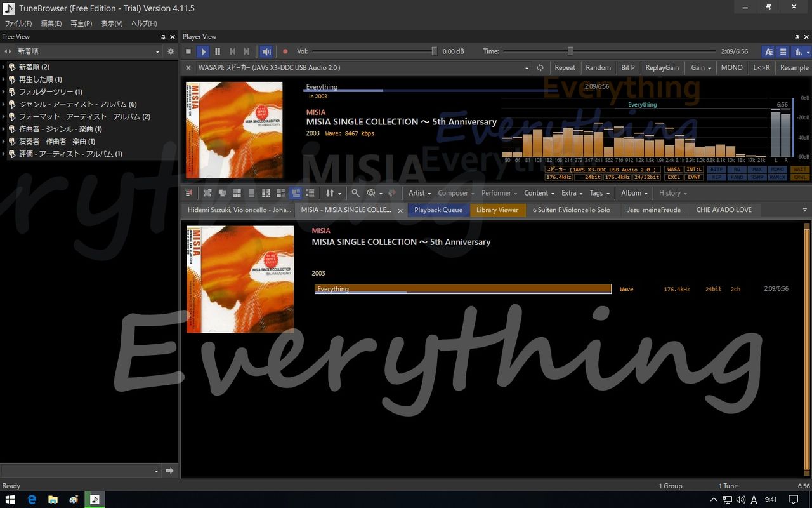812x508 pixels.
Task: Pause the current track
Action: (x=218, y=51)
